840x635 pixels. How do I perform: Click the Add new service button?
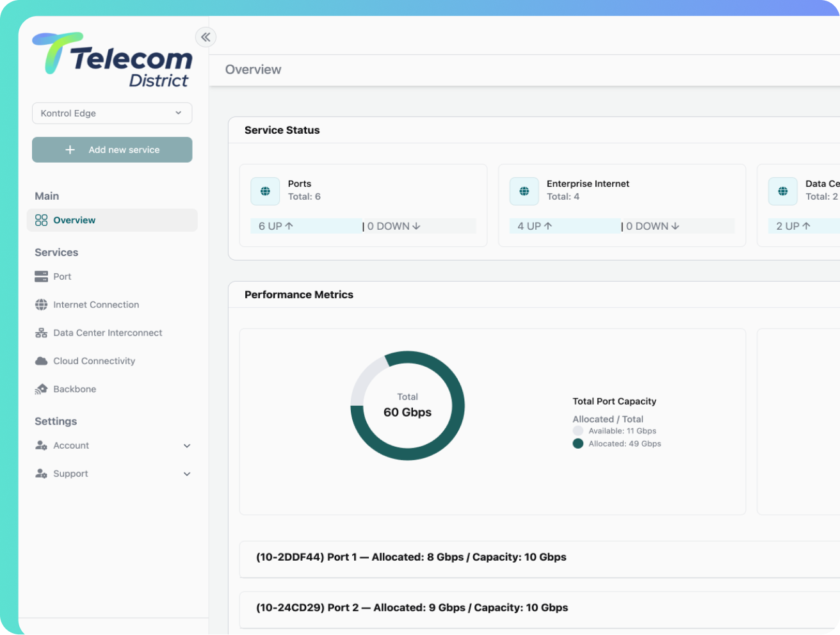(x=111, y=149)
